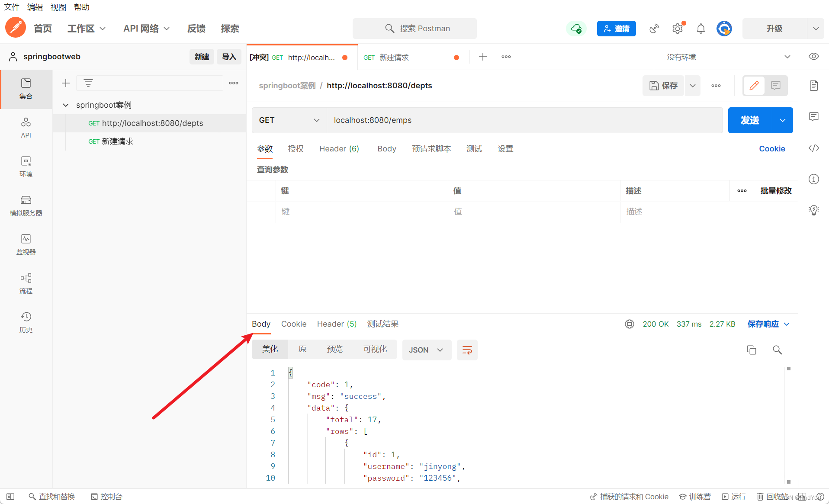
Task: Open the Flows sidebar panel
Action: [x=26, y=283]
